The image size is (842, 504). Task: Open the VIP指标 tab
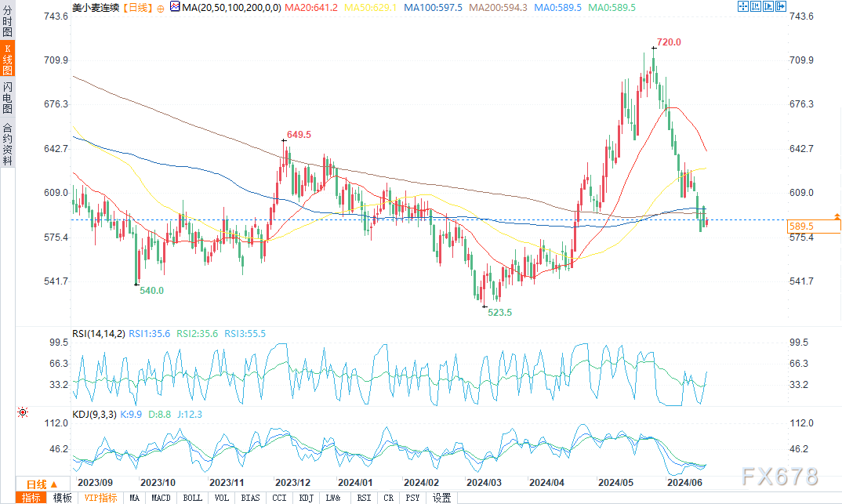[100, 498]
